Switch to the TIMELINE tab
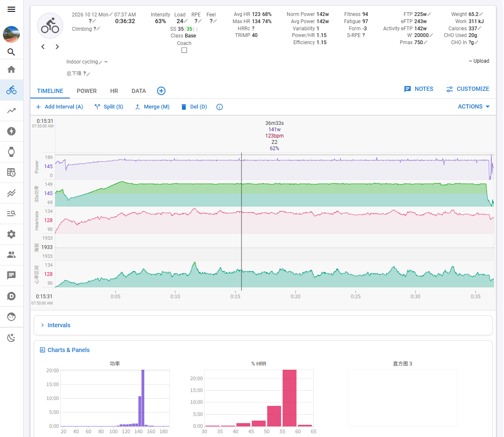Viewport: 504px width, 437px height. 50,91
